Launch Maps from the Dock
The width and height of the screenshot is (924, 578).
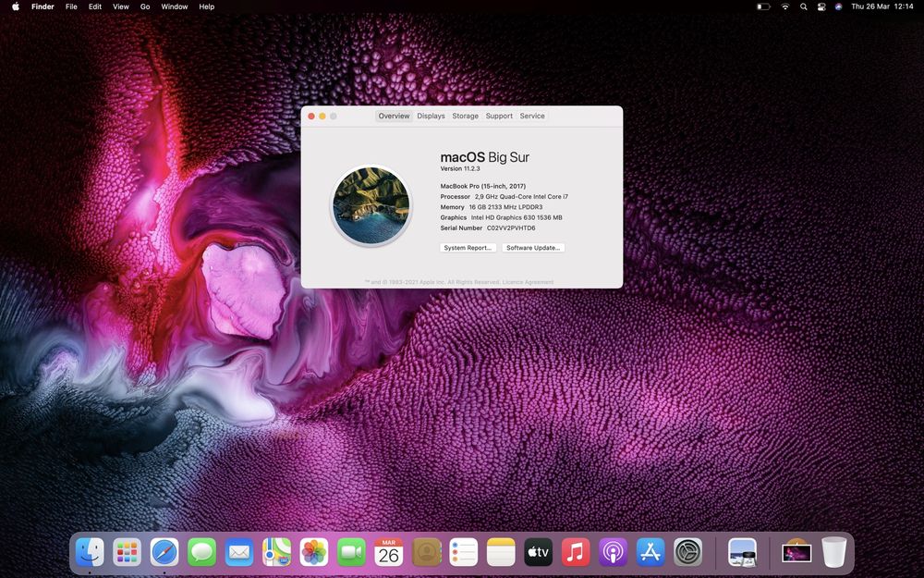pos(276,553)
